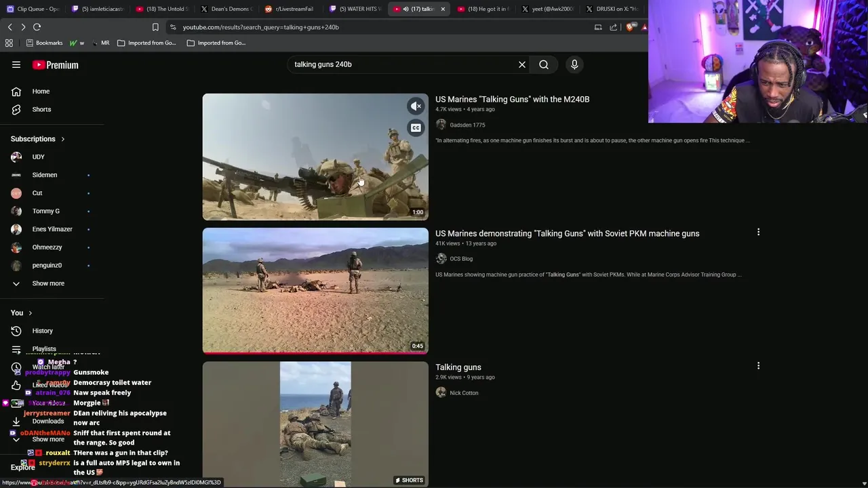This screenshot has height=488, width=868.
Task: Switch to The Untold YouTube tab
Action: pos(161,9)
